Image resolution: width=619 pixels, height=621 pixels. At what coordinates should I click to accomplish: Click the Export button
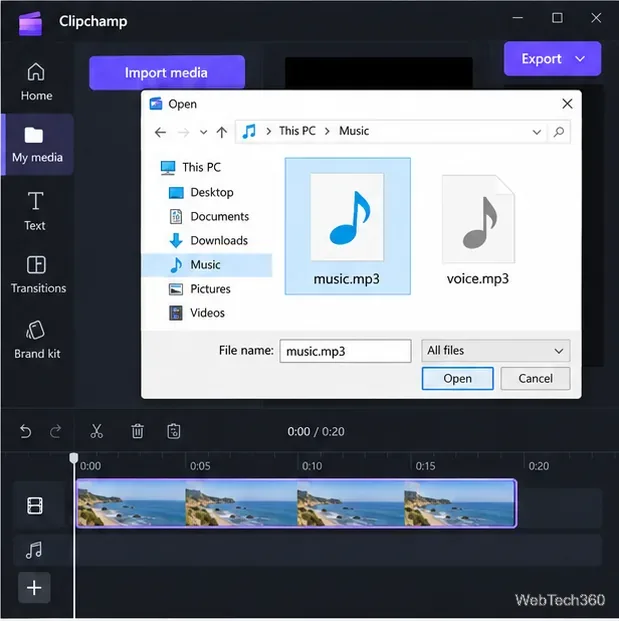(x=552, y=59)
